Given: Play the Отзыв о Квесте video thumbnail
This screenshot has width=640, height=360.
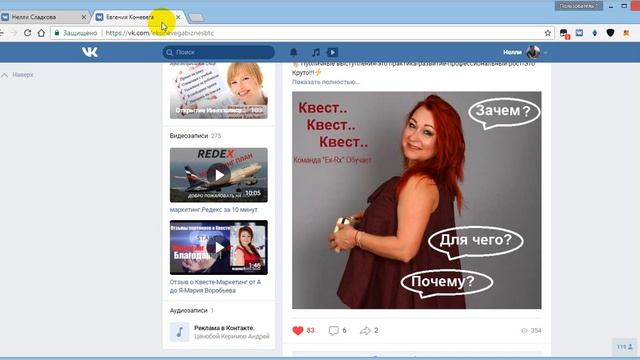Looking at the screenshot, I should (219, 247).
